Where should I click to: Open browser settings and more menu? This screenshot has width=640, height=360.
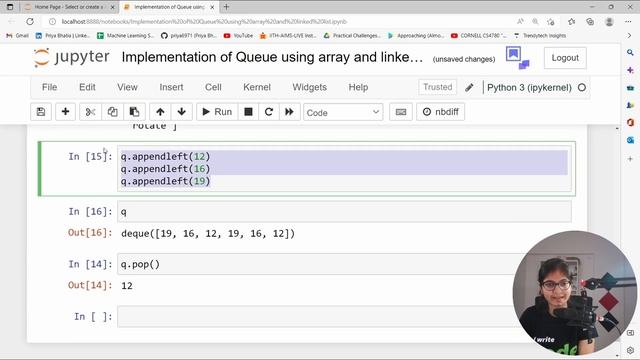point(628,22)
